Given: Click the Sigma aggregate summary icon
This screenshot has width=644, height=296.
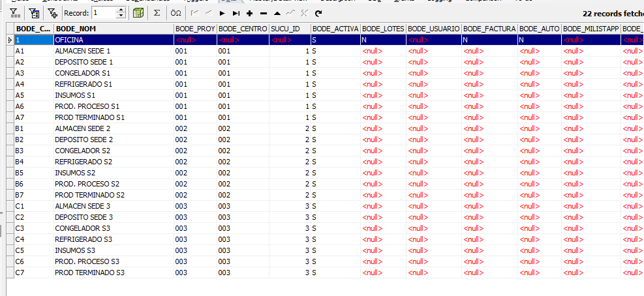Looking at the screenshot, I should tap(157, 13).
